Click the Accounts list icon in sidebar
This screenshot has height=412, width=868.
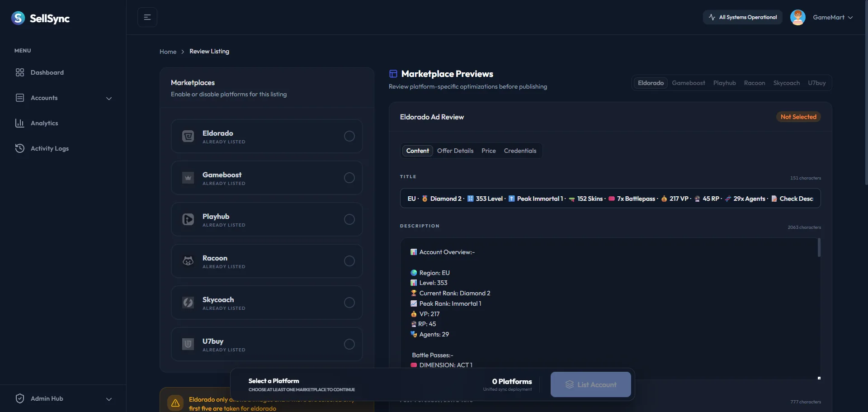coord(20,98)
